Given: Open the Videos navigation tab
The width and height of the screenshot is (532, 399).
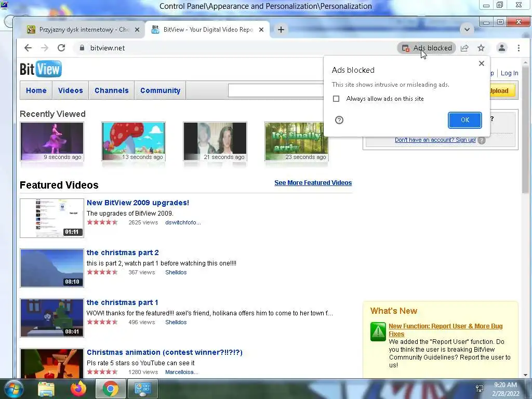Looking at the screenshot, I should [x=71, y=90].
